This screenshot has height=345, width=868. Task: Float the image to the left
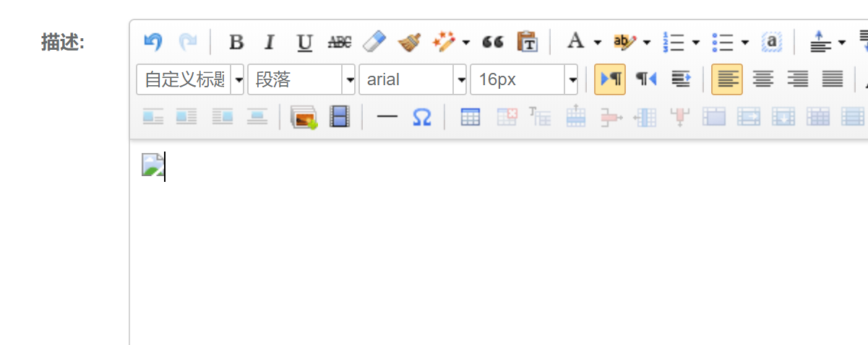[187, 116]
